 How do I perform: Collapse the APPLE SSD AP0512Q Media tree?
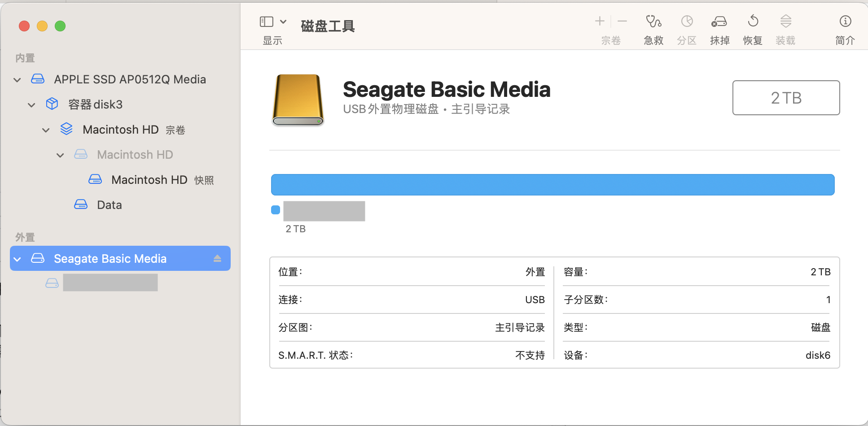(17, 80)
